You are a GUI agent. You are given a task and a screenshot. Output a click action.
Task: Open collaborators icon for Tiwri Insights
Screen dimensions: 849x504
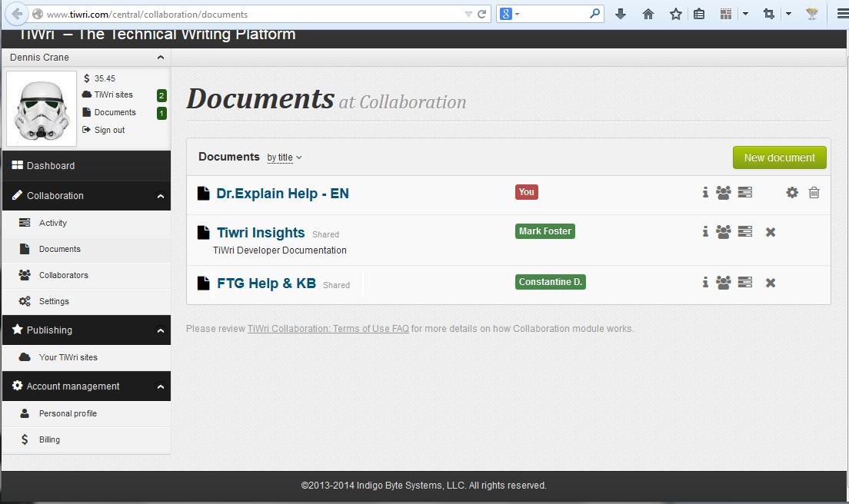723,231
